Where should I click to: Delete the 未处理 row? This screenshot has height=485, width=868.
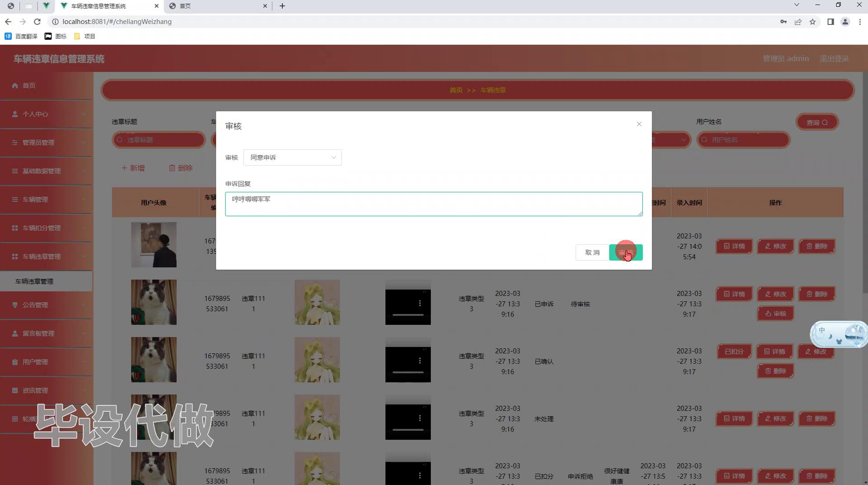816,419
